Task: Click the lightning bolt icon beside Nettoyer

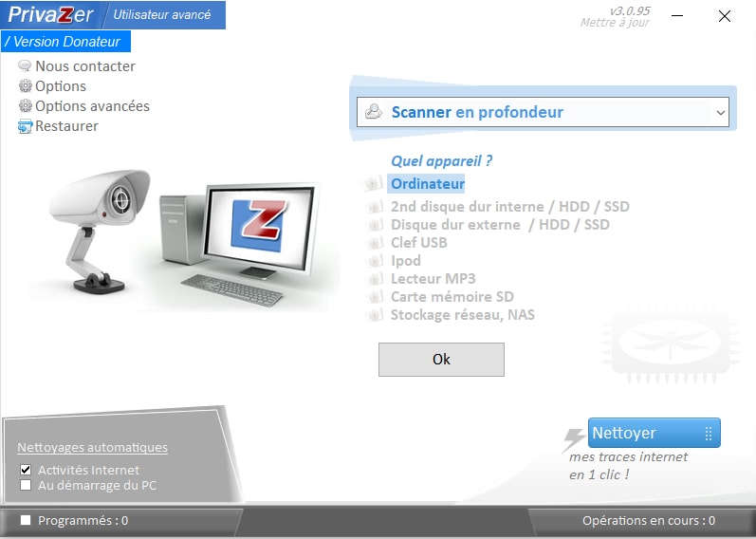Action: click(x=573, y=438)
